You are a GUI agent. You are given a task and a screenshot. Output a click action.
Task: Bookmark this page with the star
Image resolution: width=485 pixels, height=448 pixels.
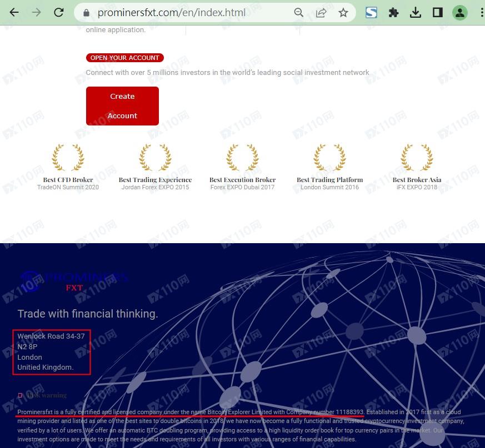click(x=343, y=13)
